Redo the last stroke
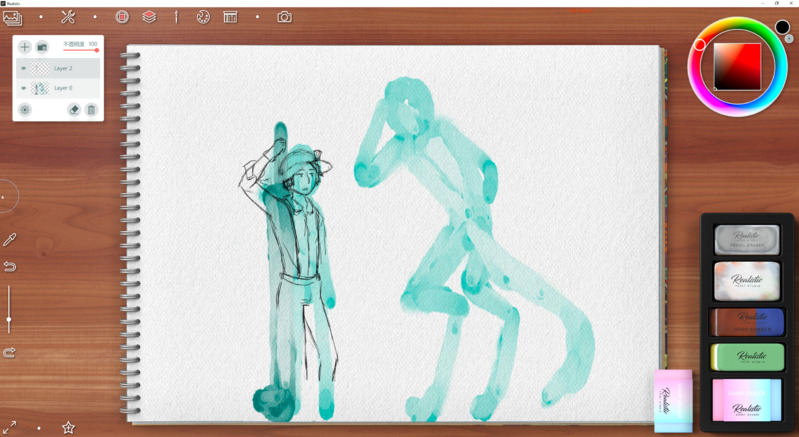Image resolution: width=799 pixels, height=437 pixels. click(9, 352)
